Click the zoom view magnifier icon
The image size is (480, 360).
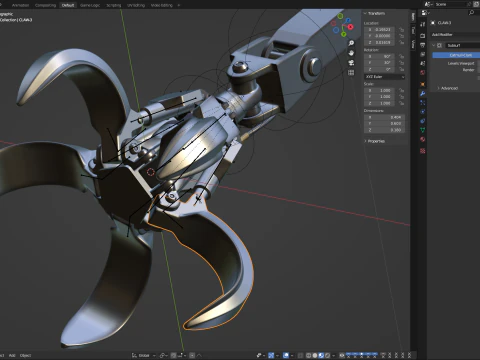tap(351, 43)
